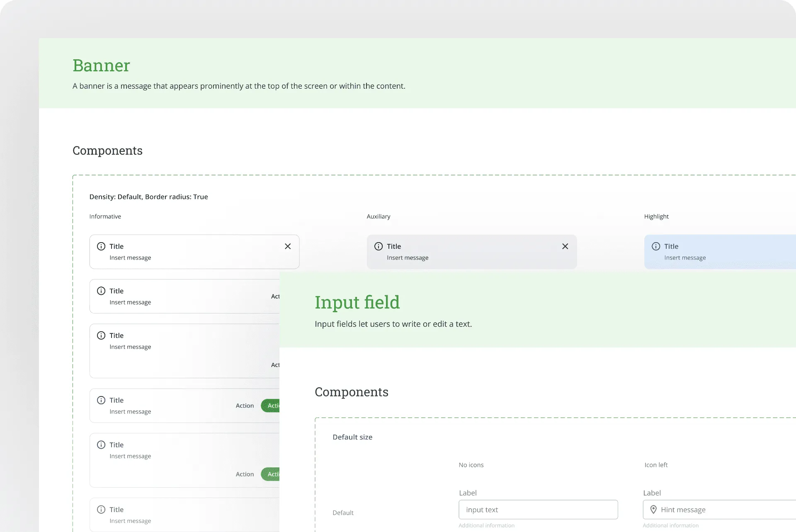The image size is (796, 532).
Task: Click info icon in fourth Informative banner
Action: pyautogui.click(x=101, y=400)
